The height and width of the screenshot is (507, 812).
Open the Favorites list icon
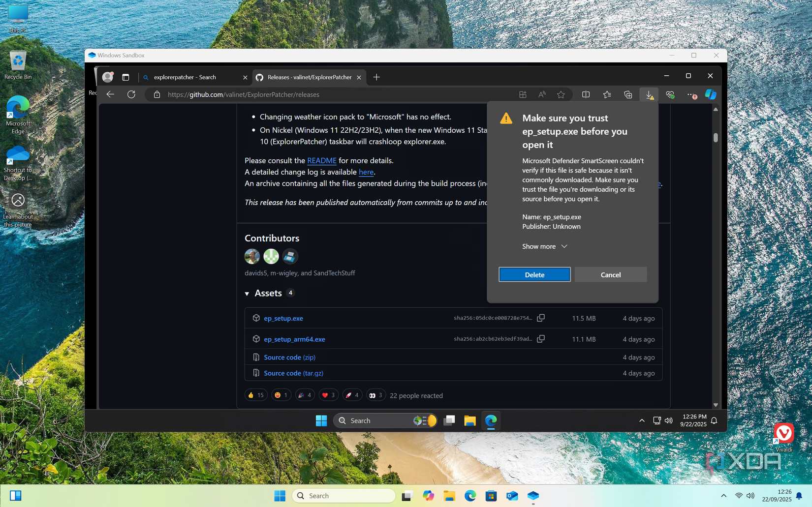[x=607, y=94]
